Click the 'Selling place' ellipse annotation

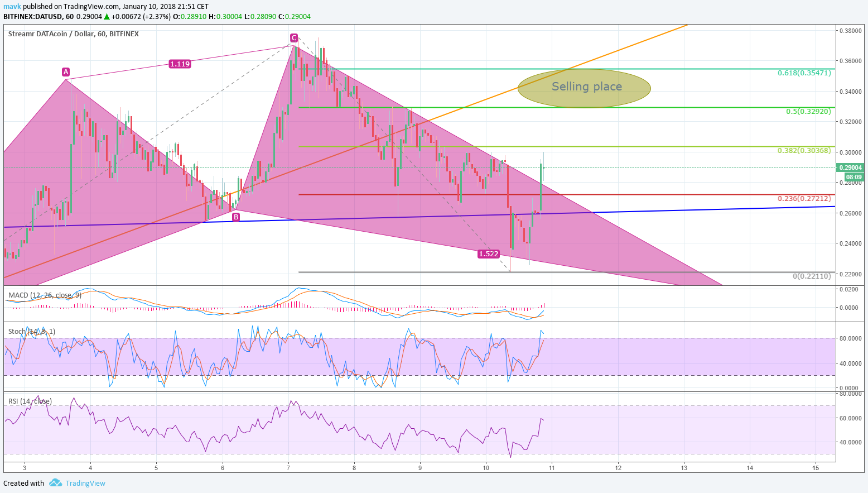coord(584,88)
